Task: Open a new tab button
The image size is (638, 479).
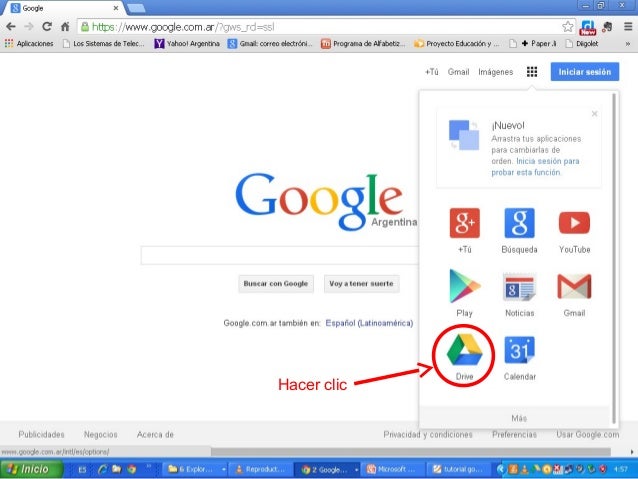Action: click(x=136, y=8)
